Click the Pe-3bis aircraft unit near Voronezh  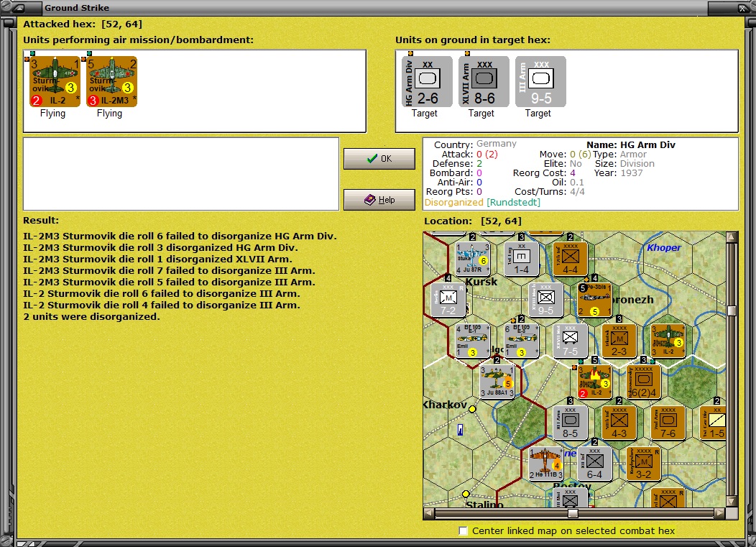594,300
